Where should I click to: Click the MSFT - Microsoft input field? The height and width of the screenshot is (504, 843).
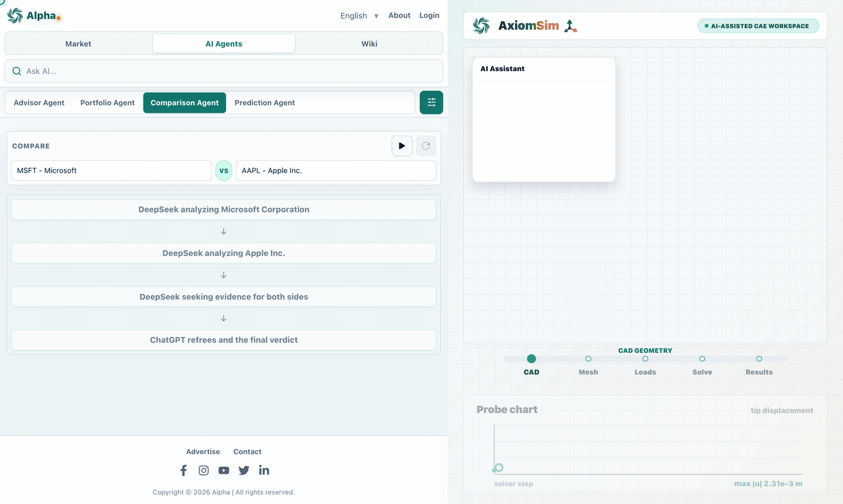point(111,170)
